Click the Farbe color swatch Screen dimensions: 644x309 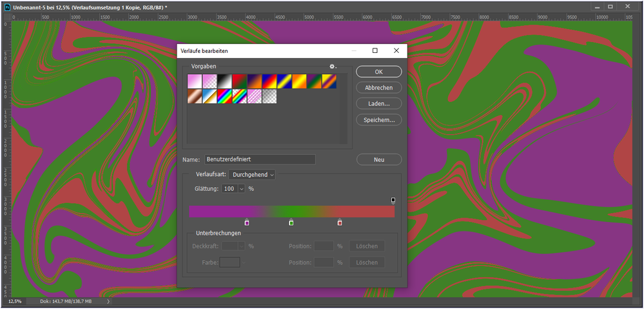(x=230, y=262)
